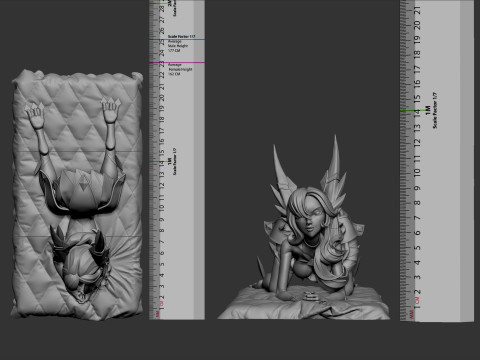This screenshot has width=480, height=360.
Task: Click number 20 on the left ruler
Action: pos(162,98)
